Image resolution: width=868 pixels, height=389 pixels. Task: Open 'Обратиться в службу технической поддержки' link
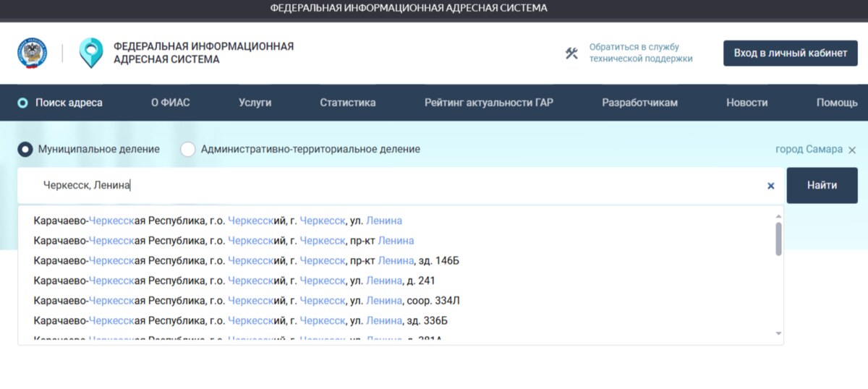pos(641,53)
